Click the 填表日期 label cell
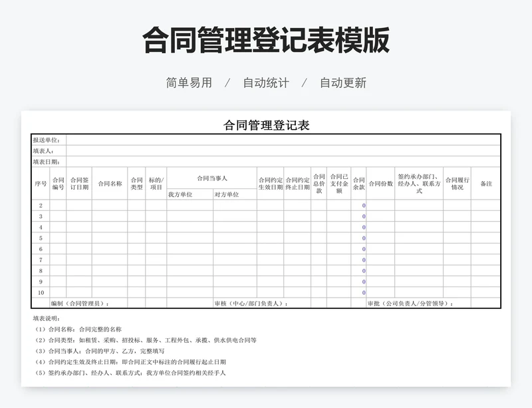 coord(49,162)
